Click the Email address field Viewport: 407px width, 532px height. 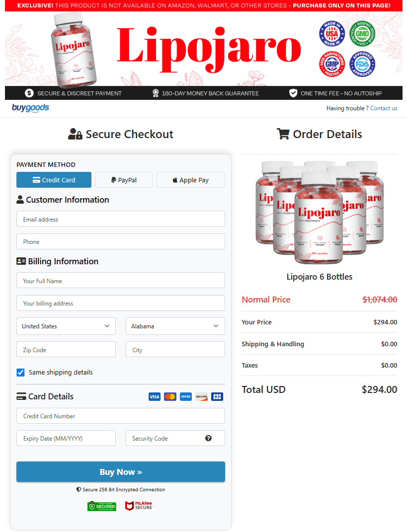pyautogui.click(x=120, y=219)
